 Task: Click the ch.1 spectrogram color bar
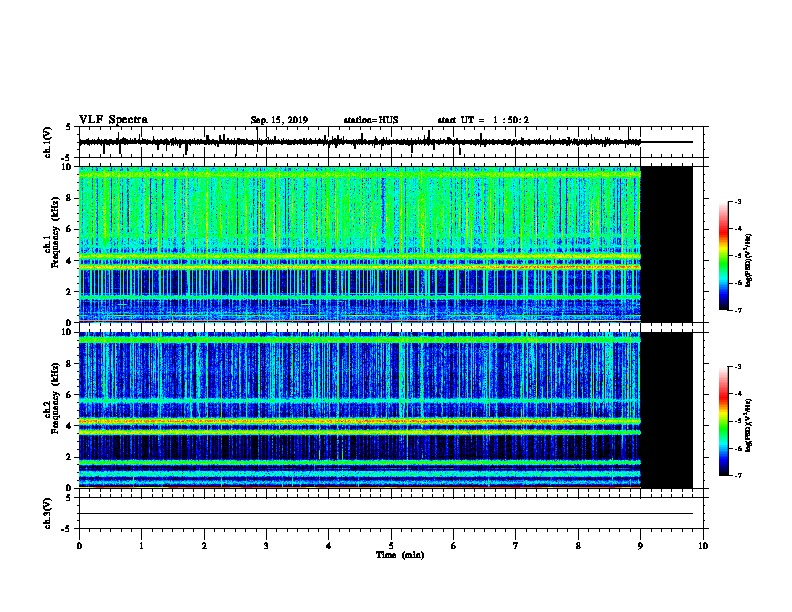tap(723, 256)
